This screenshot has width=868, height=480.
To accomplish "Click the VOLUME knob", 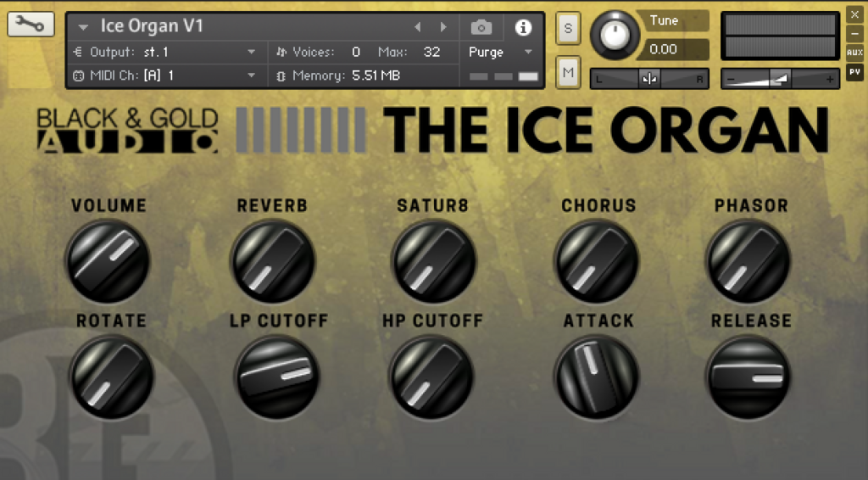I will [108, 260].
